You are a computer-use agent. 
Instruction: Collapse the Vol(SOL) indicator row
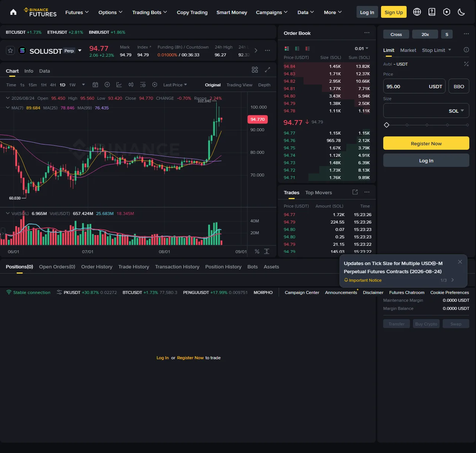(8, 214)
